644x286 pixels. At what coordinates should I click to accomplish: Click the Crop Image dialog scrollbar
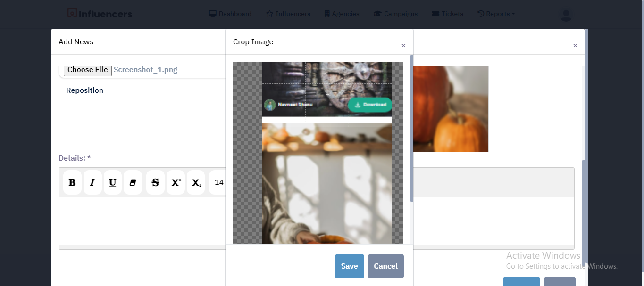[x=412, y=128]
